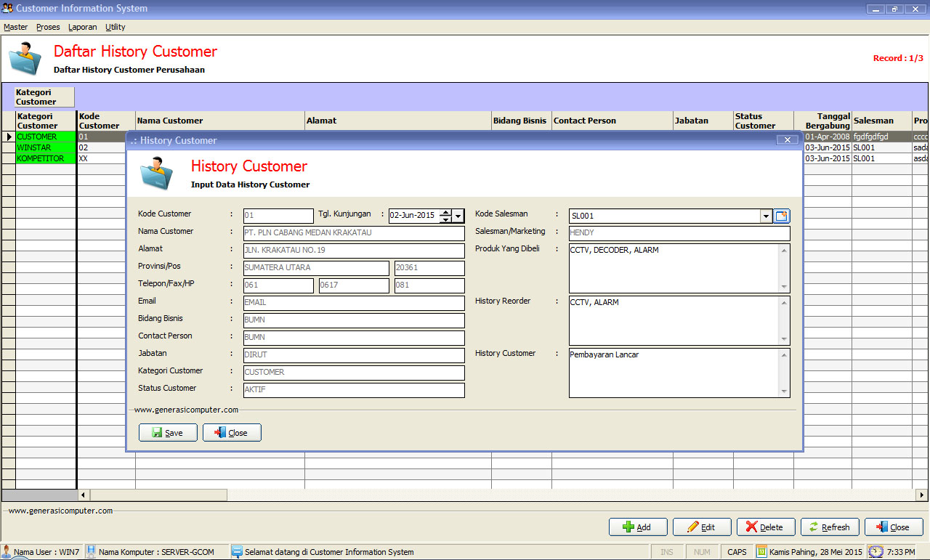This screenshot has width=930, height=560.
Task: Click the salesman lookup icon beside Kode Salesman
Action: pyautogui.click(x=782, y=216)
